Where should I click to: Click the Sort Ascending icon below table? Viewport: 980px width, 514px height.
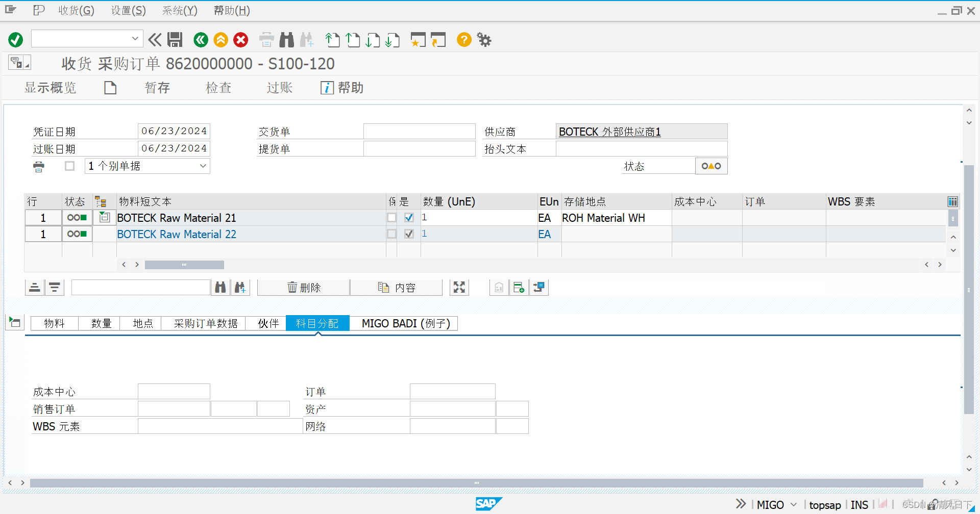pyautogui.click(x=35, y=288)
